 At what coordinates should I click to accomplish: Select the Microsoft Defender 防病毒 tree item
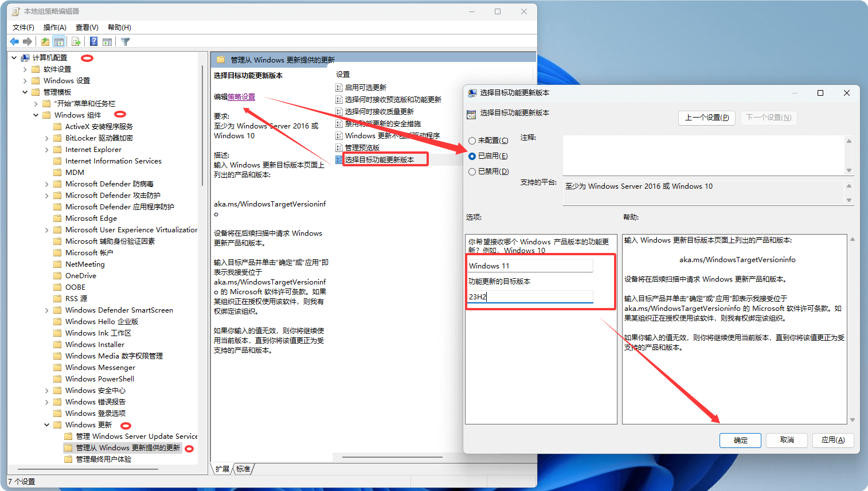[x=110, y=184]
